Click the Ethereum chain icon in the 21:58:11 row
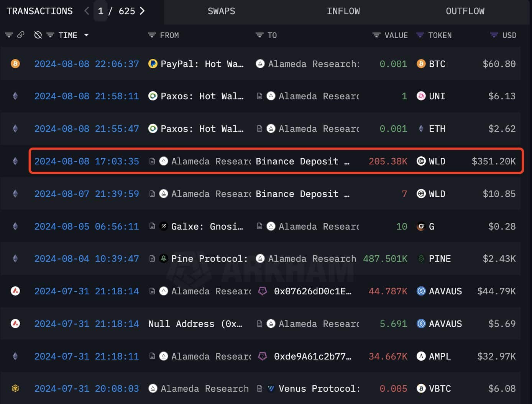 15,96
